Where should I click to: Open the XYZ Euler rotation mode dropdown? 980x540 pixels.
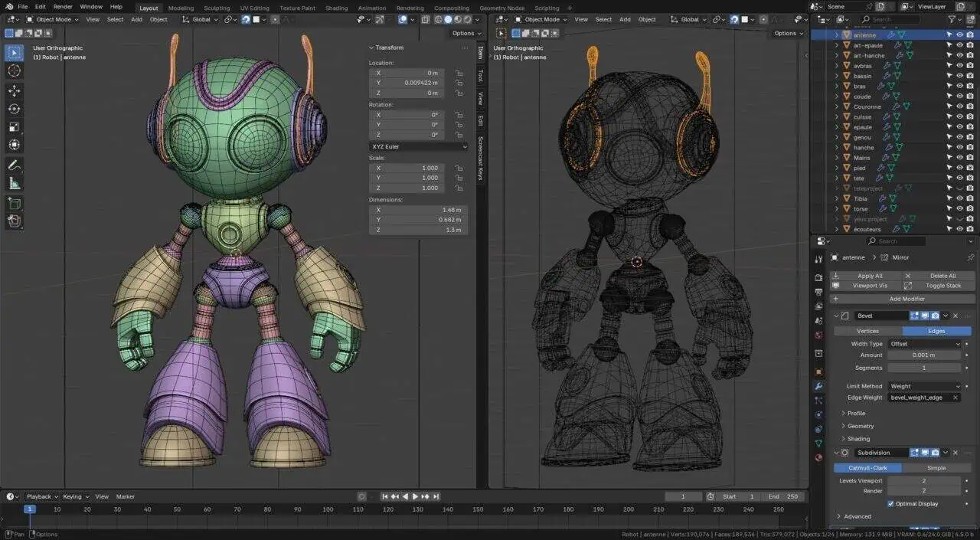coord(418,146)
